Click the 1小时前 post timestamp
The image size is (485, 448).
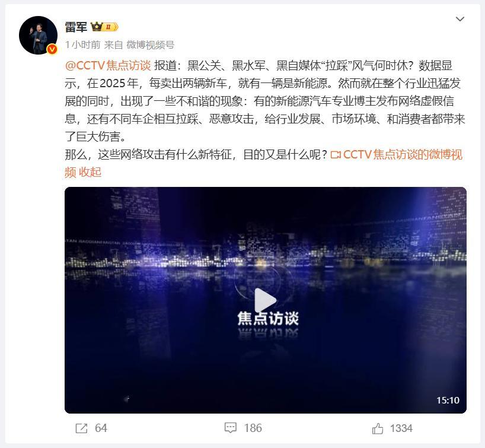(83, 45)
